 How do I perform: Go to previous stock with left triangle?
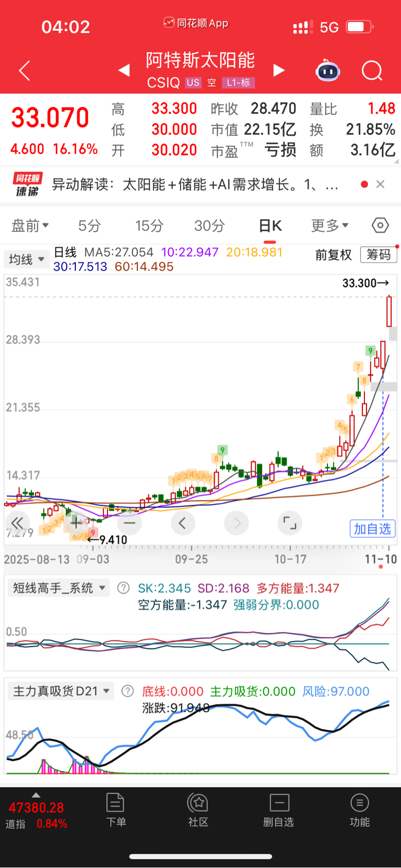point(124,70)
